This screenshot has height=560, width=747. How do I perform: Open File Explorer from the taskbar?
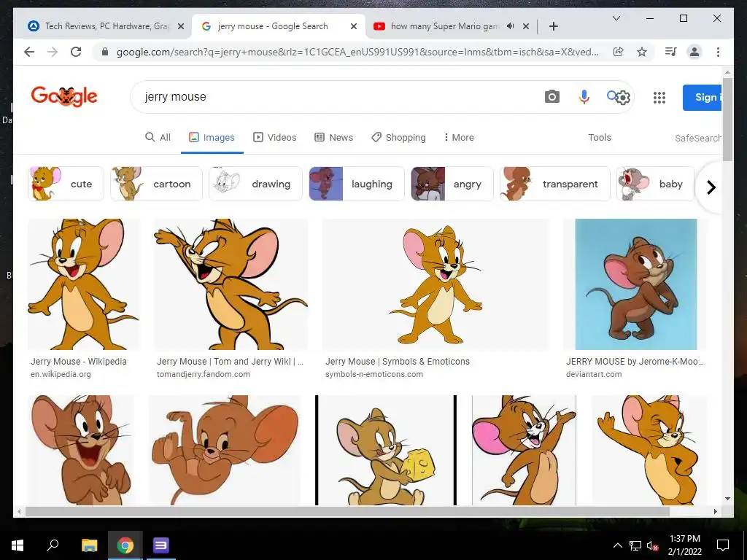(x=89, y=545)
